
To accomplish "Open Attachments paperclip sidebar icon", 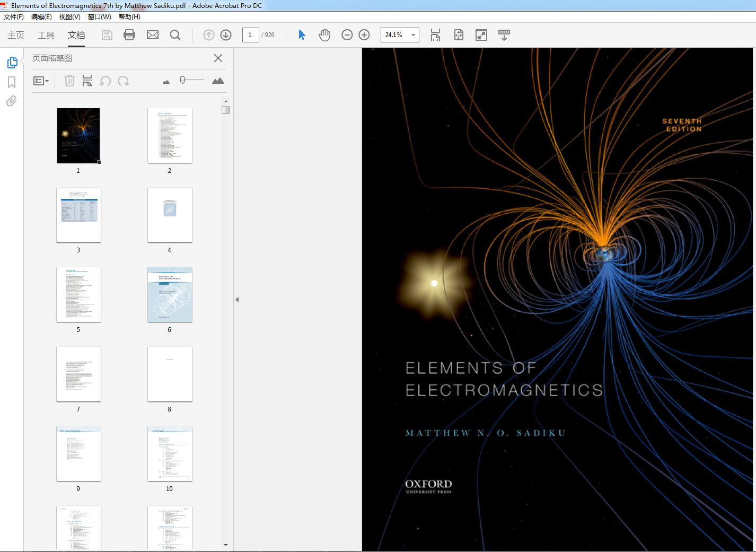I will pos(12,101).
